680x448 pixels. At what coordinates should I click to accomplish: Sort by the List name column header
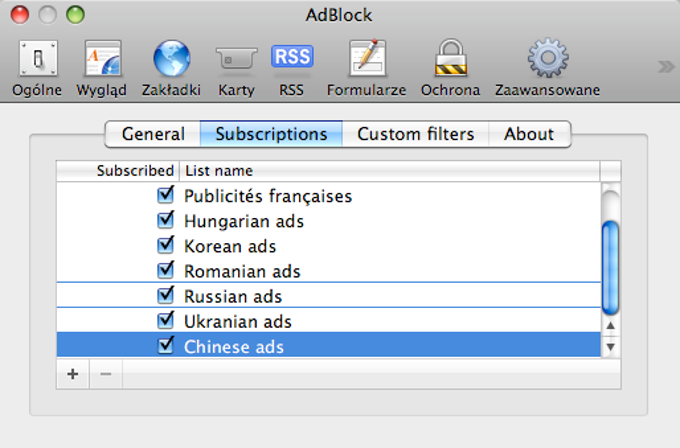coord(389,171)
